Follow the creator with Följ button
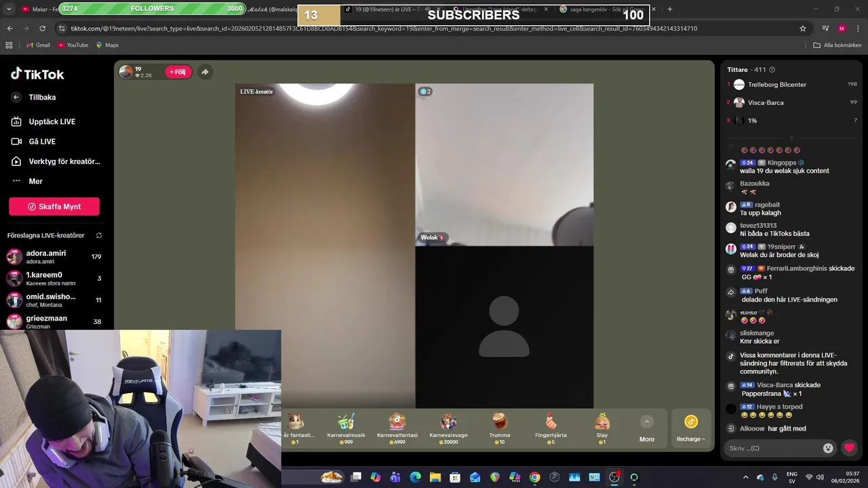 (x=178, y=72)
